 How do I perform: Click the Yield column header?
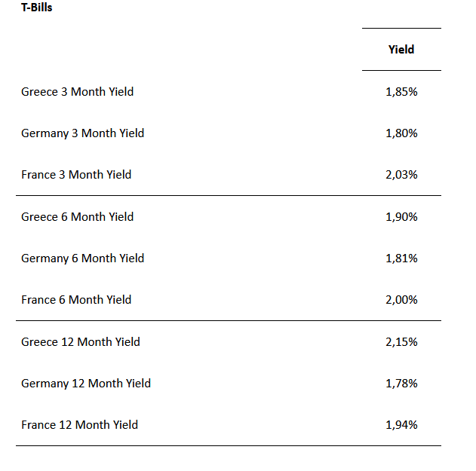coord(401,50)
